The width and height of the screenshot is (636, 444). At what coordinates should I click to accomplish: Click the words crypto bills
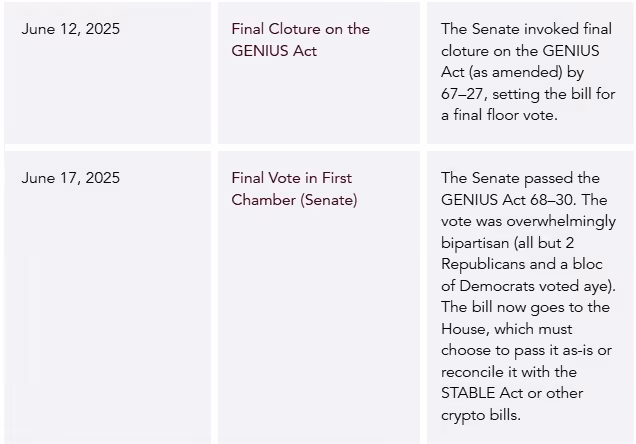pos(481,415)
